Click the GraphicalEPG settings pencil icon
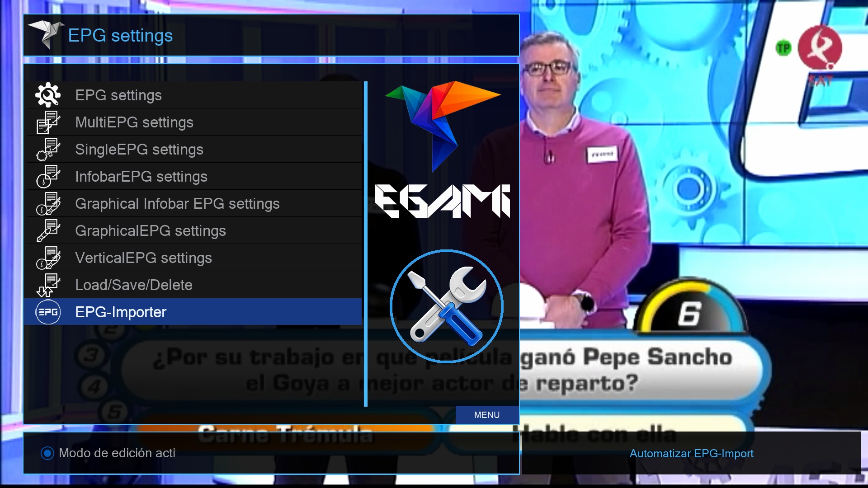 coord(48,231)
